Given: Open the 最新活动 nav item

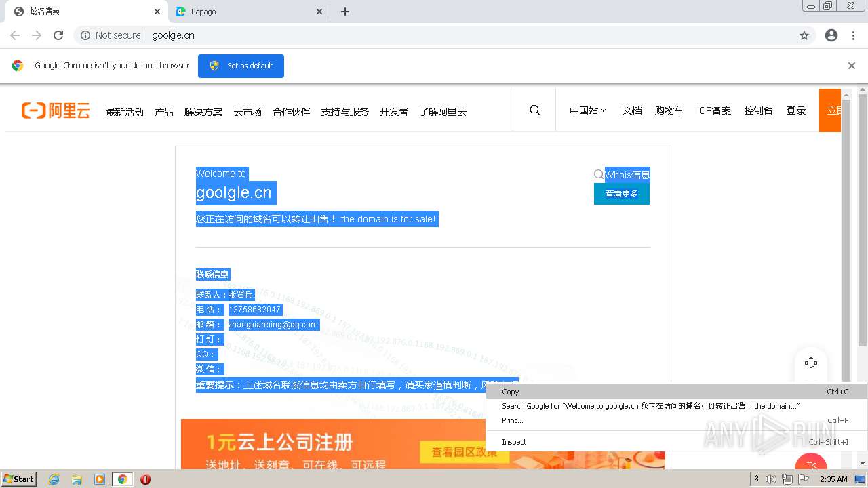Looking at the screenshot, I should pos(125,112).
